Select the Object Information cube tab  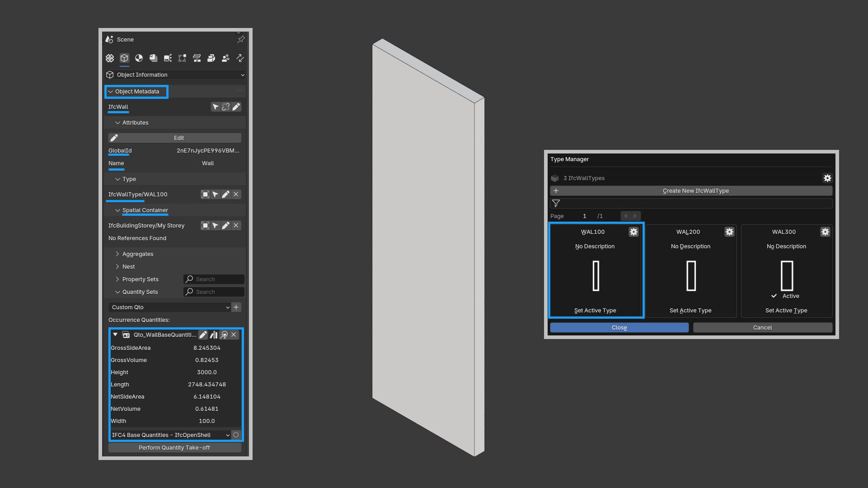124,58
